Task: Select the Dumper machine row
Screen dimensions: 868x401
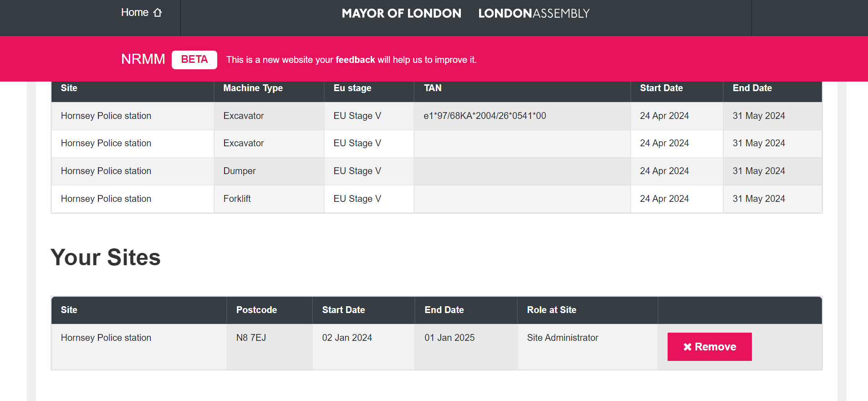Action: click(x=437, y=171)
